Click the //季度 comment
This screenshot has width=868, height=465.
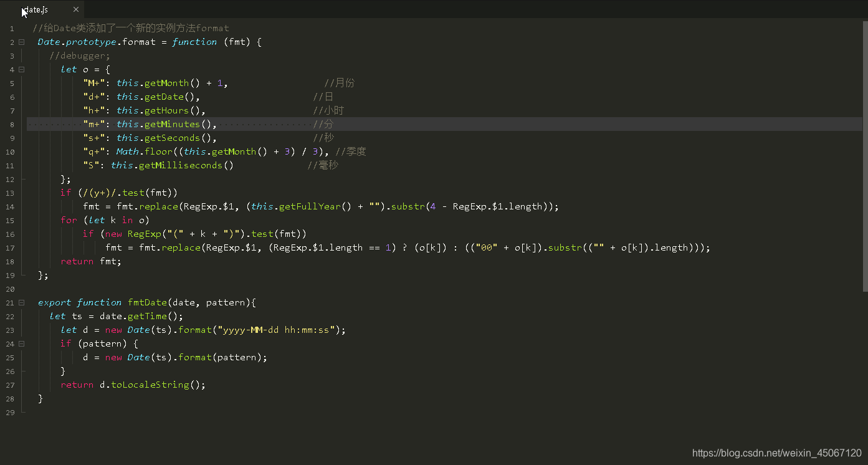(x=350, y=152)
